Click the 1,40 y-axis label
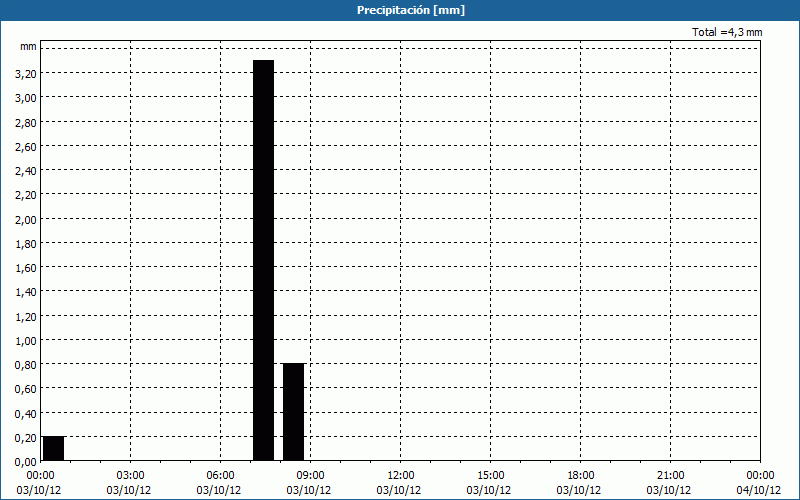This screenshot has height=500, width=800. [26, 292]
